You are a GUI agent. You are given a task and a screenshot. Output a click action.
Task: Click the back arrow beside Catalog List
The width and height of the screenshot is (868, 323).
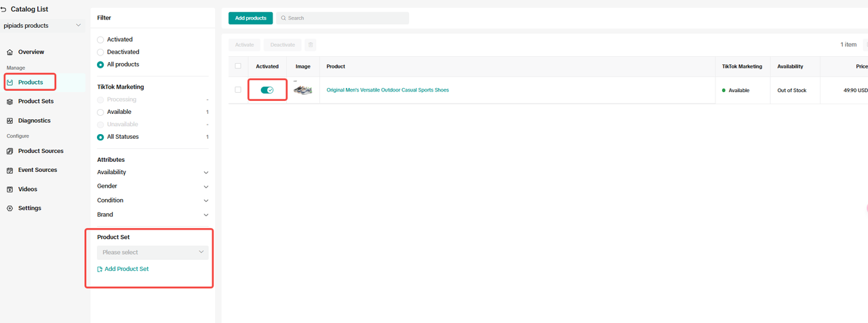(3, 9)
